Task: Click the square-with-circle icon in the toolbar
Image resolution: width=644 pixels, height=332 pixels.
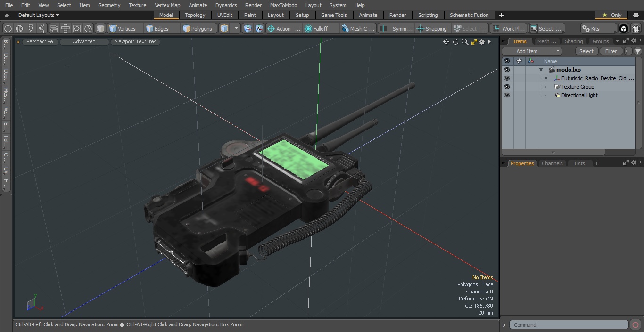Action: pyautogui.click(x=76, y=29)
